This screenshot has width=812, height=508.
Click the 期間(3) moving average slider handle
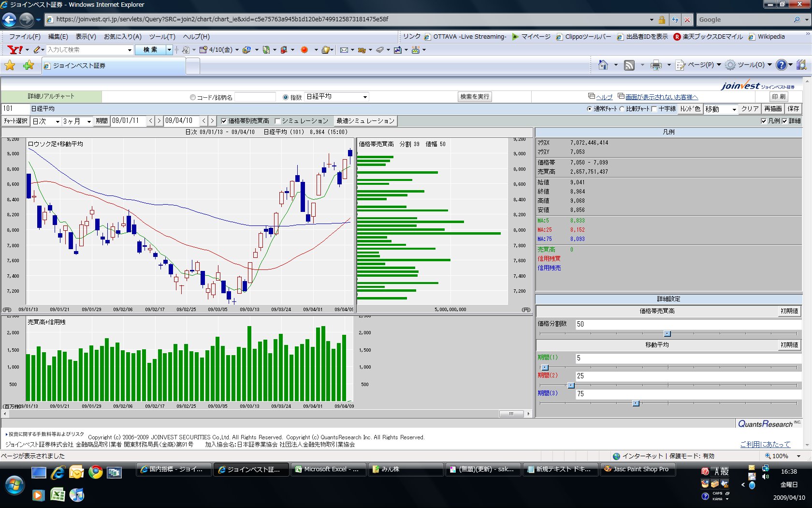coord(636,403)
